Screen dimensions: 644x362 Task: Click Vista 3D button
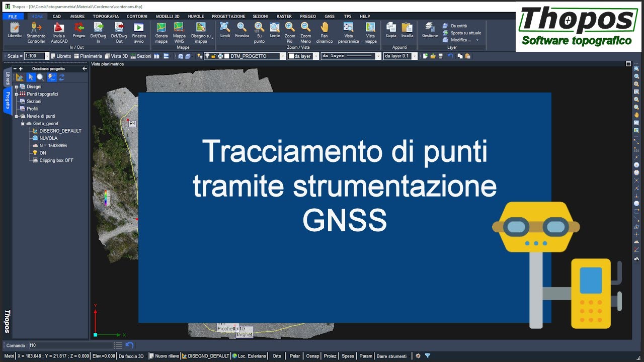point(116,56)
